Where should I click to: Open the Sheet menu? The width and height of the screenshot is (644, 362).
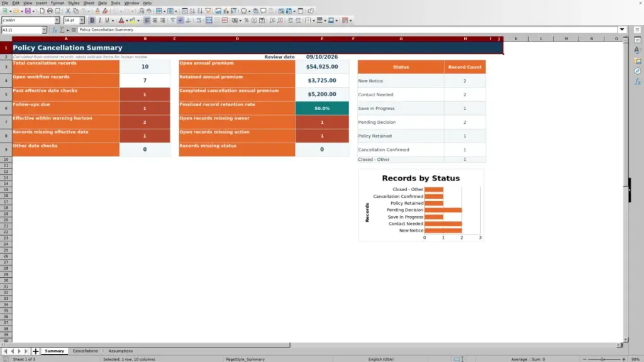(x=89, y=3)
